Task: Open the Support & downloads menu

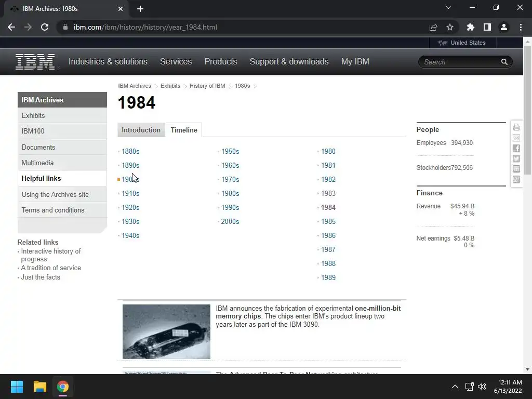Action: point(289,61)
